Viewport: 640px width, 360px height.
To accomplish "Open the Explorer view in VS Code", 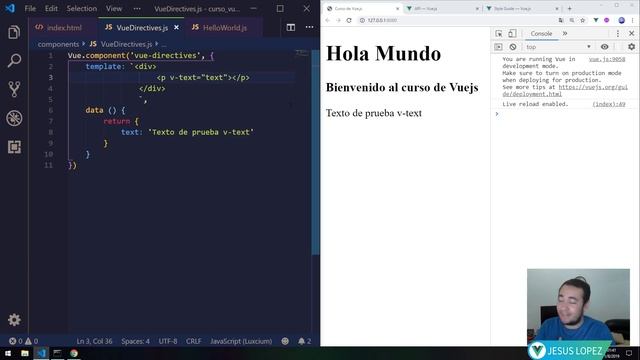I will (14, 32).
